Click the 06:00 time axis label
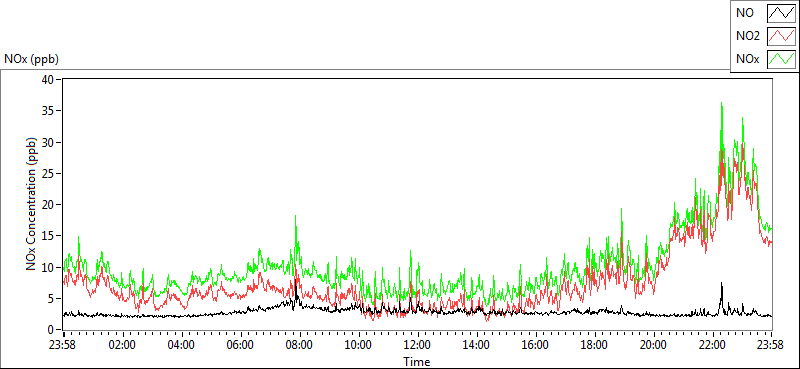The height and width of the screenshot is (369, 800). click(x=240, y=345)
